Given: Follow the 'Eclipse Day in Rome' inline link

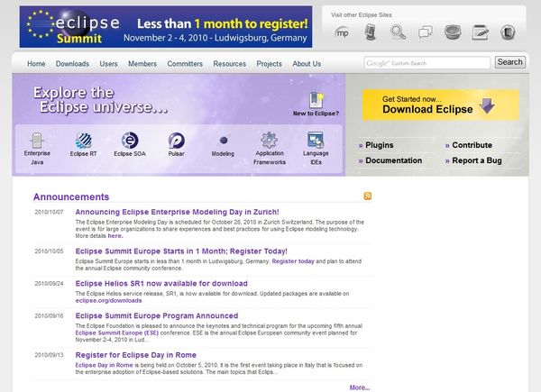Looking at the screenshot, I should [105, 365].
